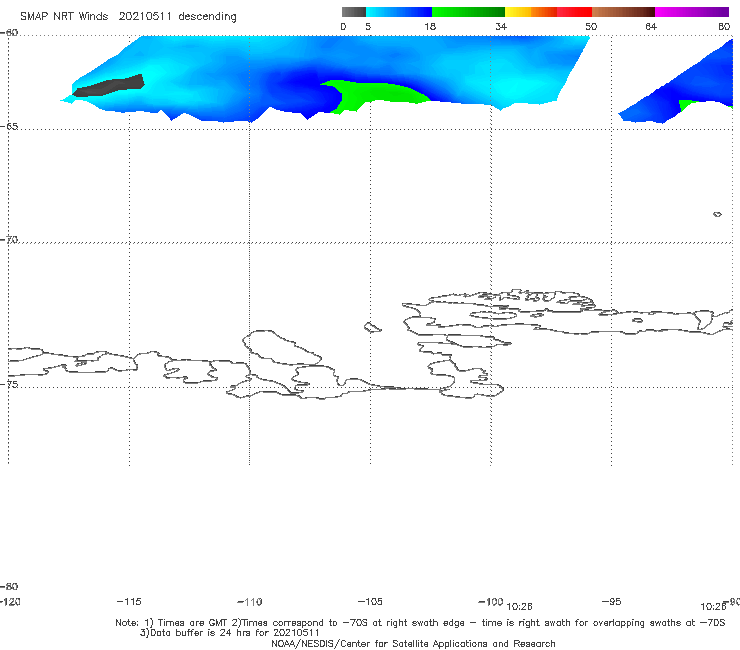
Task: Click the latitude label '-65'
Action: point(9,127)
